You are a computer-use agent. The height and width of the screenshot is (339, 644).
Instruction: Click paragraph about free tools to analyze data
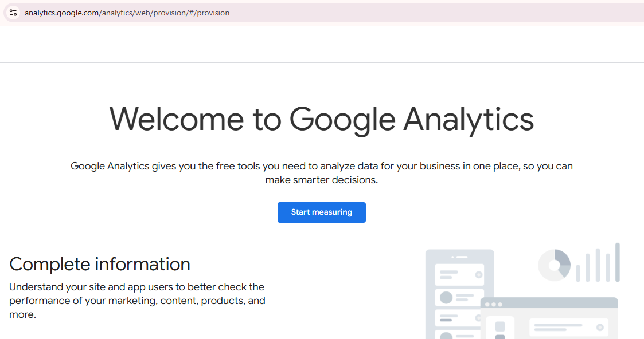pyautogui.click(x=322, y=173)
